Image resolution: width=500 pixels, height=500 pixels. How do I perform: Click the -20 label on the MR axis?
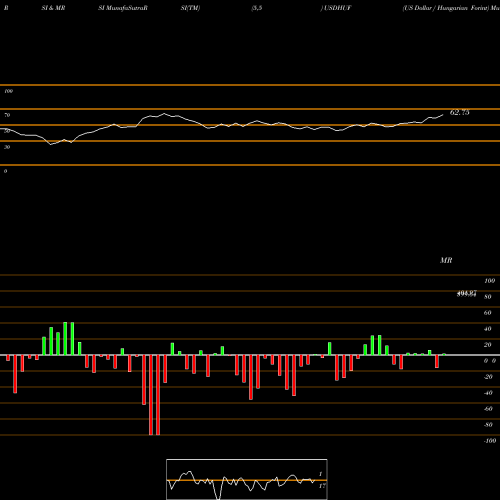[x=488, y=377]
